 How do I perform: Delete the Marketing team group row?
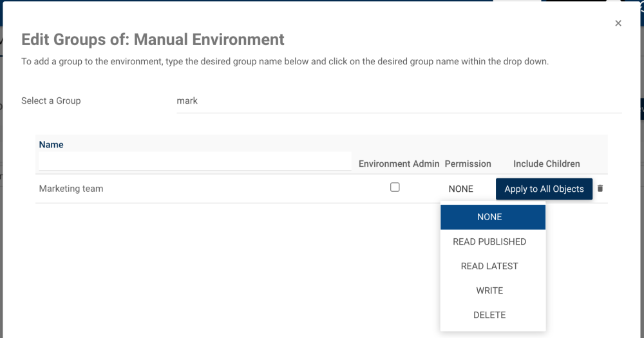click(600, 189)
